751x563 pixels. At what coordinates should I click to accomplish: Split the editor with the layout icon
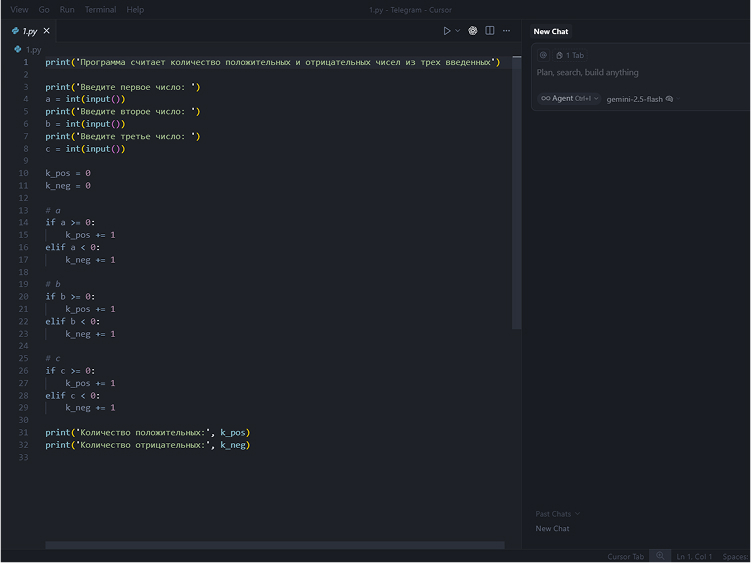pos(490,31)
